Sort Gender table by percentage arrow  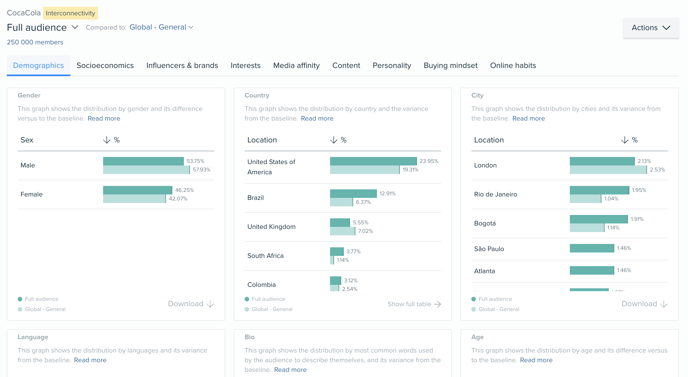[107, 140]
